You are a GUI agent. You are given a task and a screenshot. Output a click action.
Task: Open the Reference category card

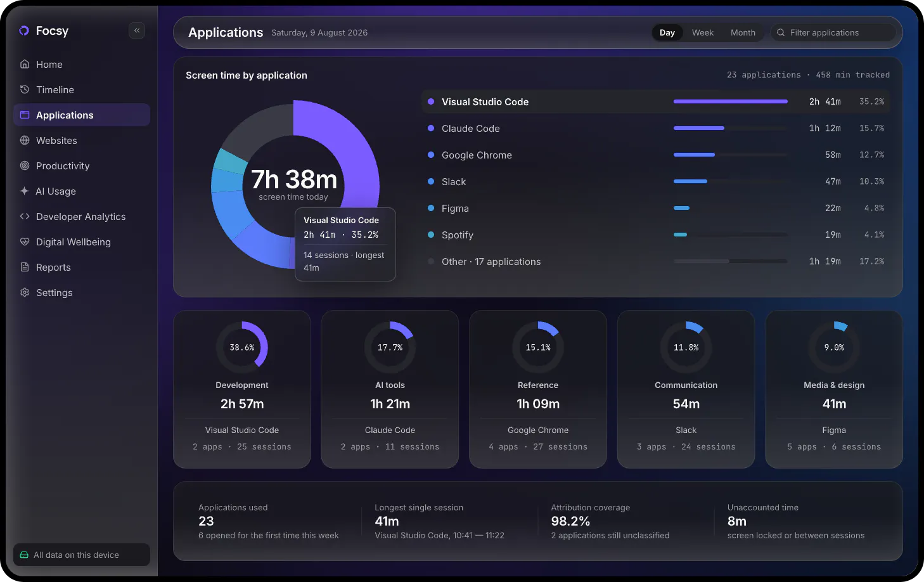pyautogui.click(x=538, y=389)
